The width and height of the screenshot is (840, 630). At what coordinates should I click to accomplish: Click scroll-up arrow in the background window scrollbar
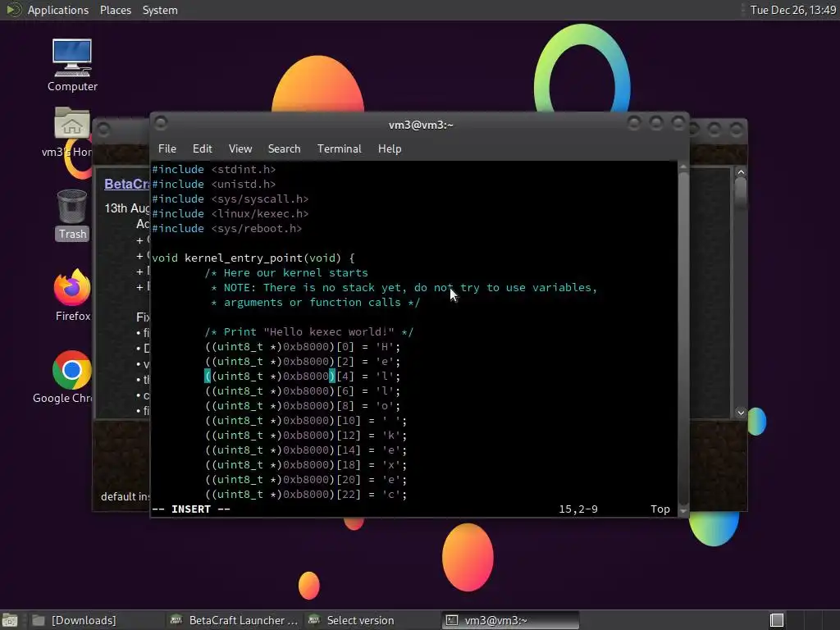tap(741, 172)
